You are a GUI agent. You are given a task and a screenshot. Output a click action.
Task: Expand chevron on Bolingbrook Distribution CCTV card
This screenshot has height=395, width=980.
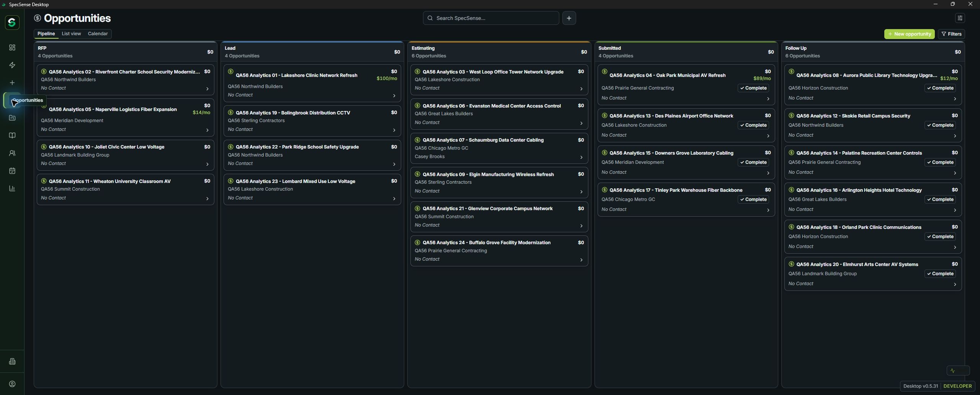tap(394, 130)
